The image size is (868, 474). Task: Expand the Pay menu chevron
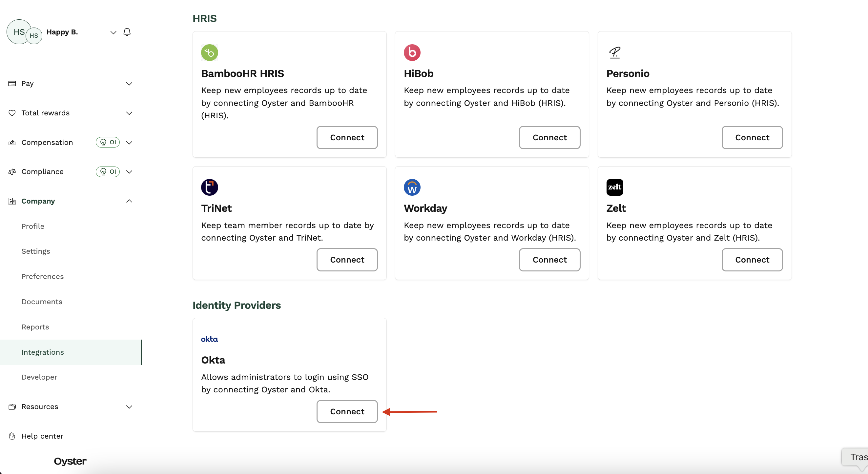coord(129,84)
